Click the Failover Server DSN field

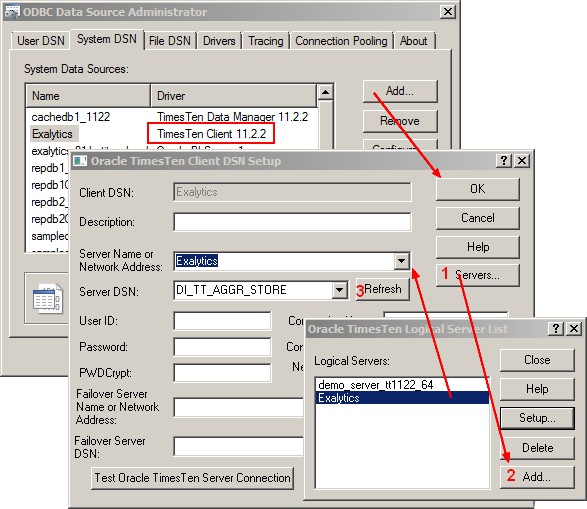(x=238, y=446)
